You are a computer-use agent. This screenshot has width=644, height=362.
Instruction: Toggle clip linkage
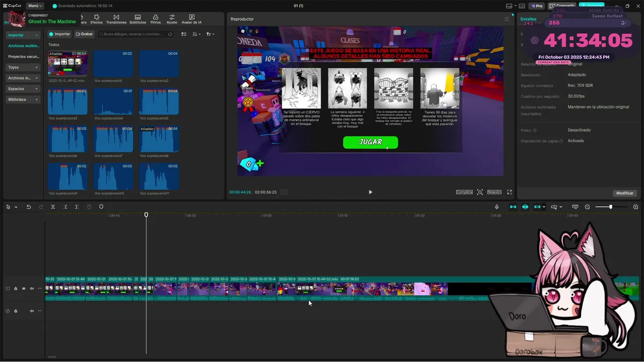pos(537,207)
